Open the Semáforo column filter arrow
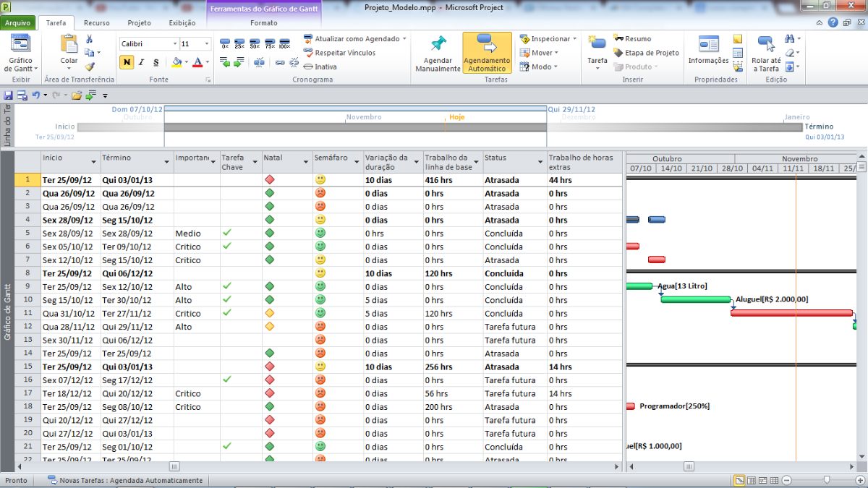The height and width of the screenshot is (488, 868). pos(355,162)
